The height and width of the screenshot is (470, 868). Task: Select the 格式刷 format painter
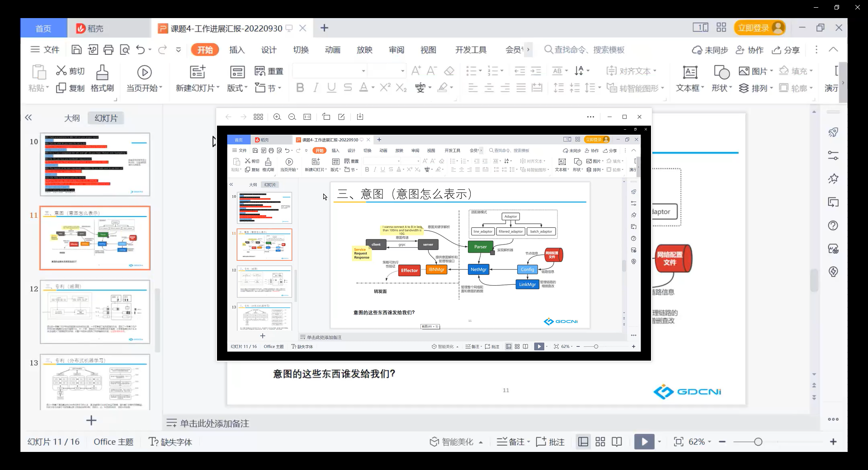(x=102, y=79)
